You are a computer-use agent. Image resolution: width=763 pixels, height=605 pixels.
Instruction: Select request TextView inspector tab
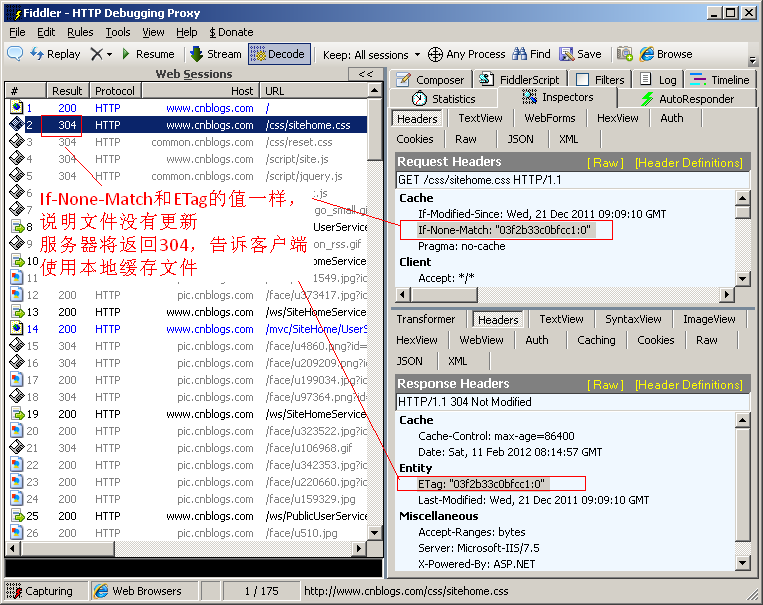480,118
